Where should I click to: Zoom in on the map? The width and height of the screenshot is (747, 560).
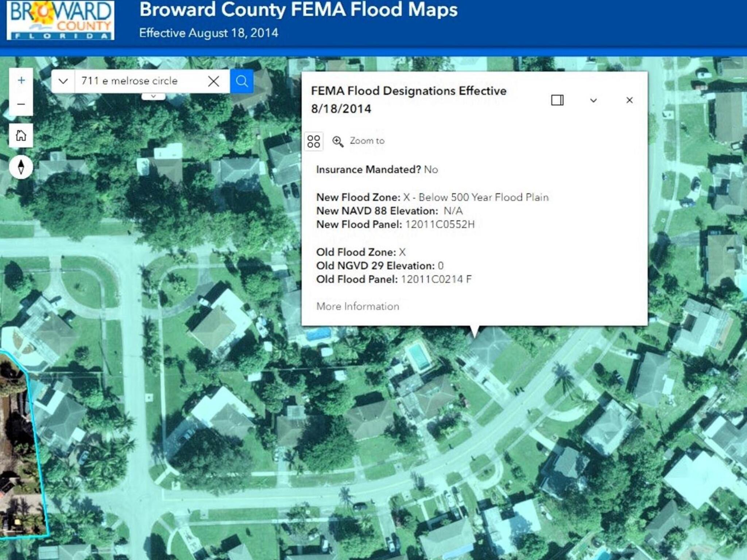[x=21, y=81]
